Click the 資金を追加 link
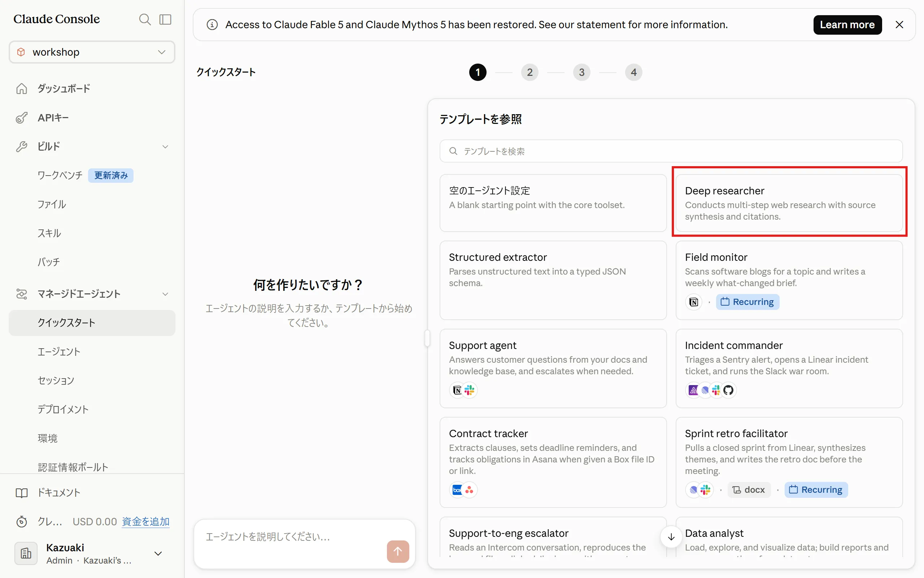Screen dimensions: 924x578 (145, 521)
